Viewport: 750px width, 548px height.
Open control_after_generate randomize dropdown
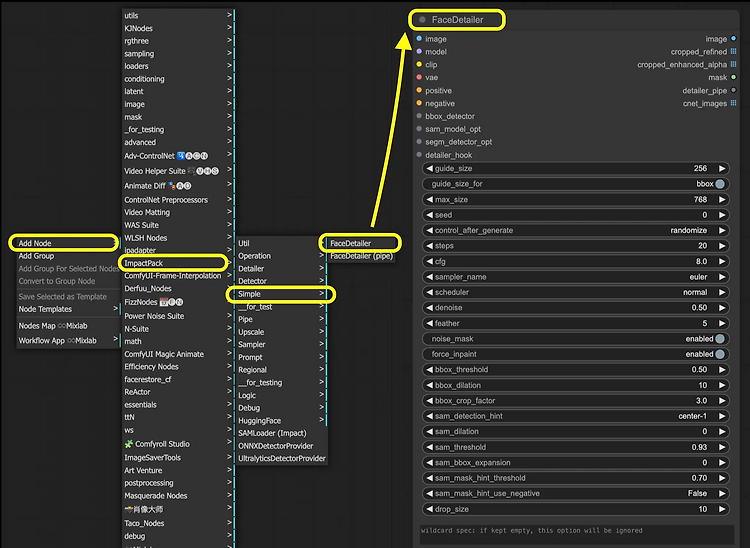[x=576, y=230]
